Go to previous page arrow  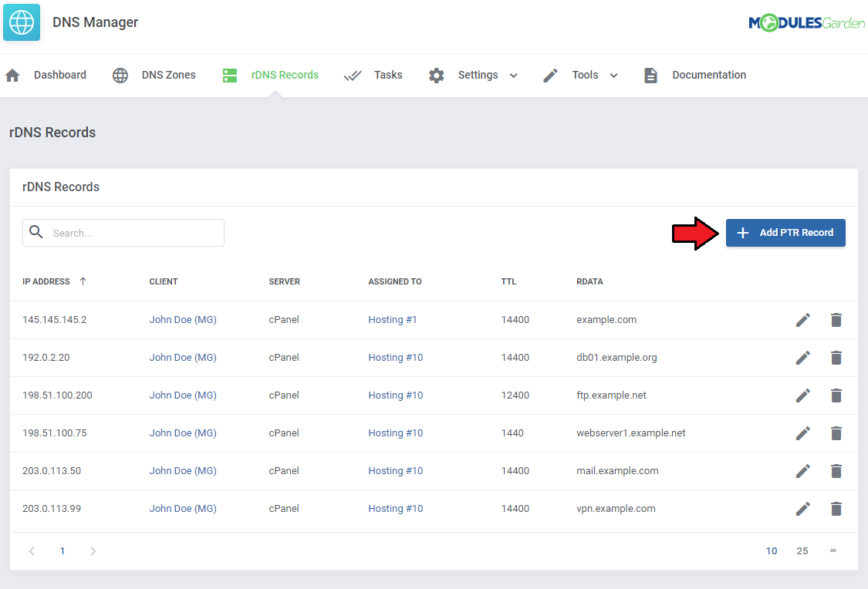32,551
